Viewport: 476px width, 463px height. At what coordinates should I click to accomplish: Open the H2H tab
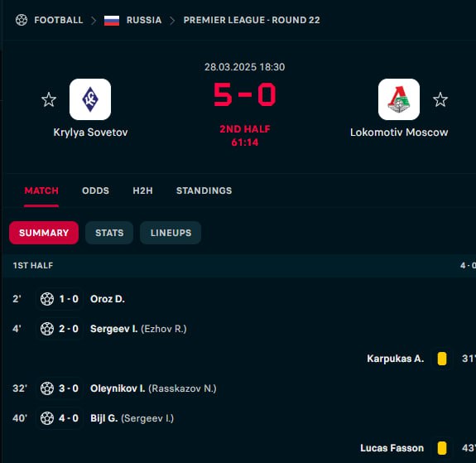pos(142,191)
